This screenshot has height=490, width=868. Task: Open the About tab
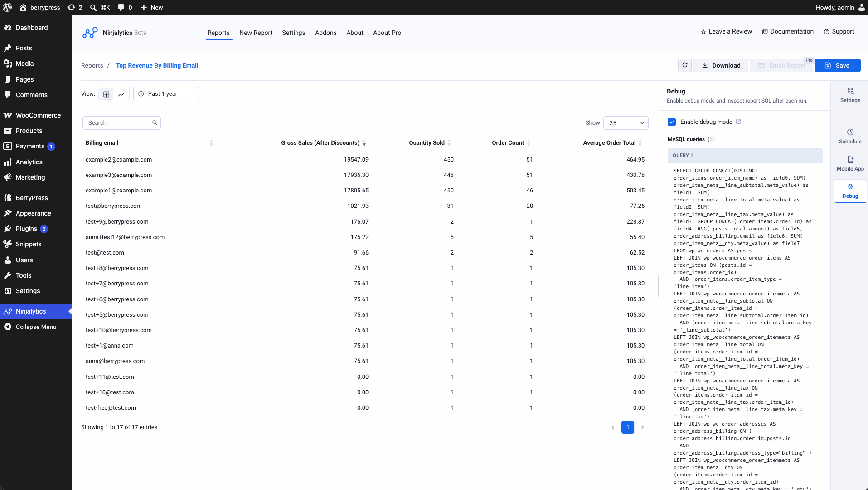click(x=355, y=33)
